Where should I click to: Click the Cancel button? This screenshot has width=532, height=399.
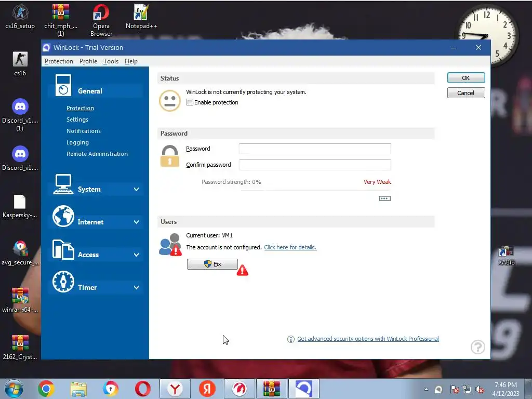point(466,93)
